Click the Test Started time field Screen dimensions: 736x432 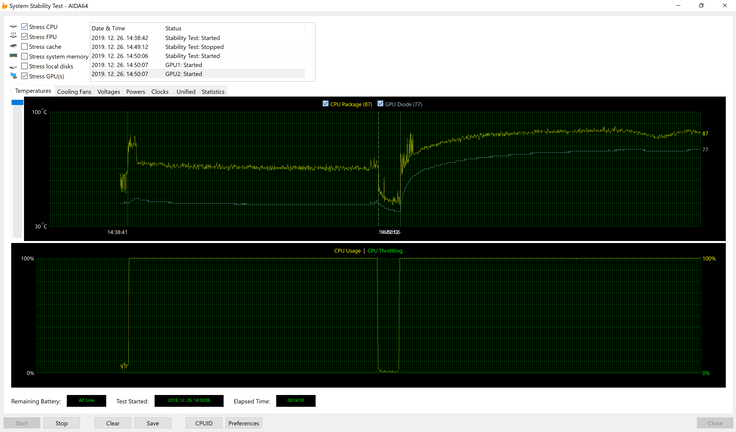[189, 401]
